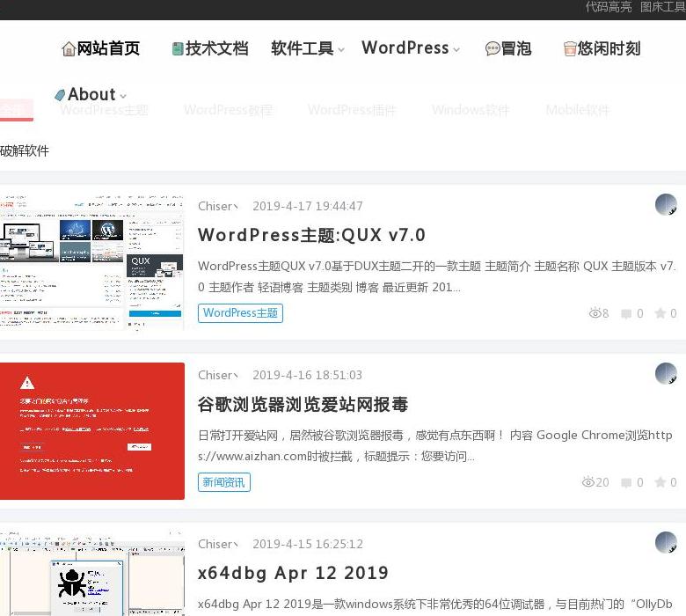Select the red highlighted active category tab

(16, 109)
